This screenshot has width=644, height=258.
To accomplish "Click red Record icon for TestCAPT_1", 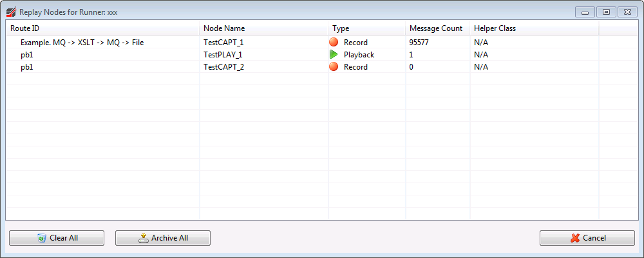I will 334,43.
